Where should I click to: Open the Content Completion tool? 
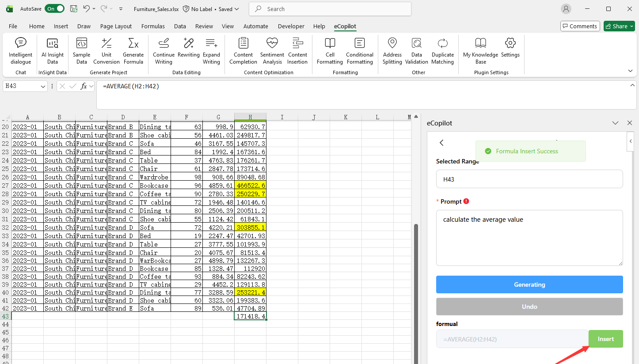pos(243,50)
